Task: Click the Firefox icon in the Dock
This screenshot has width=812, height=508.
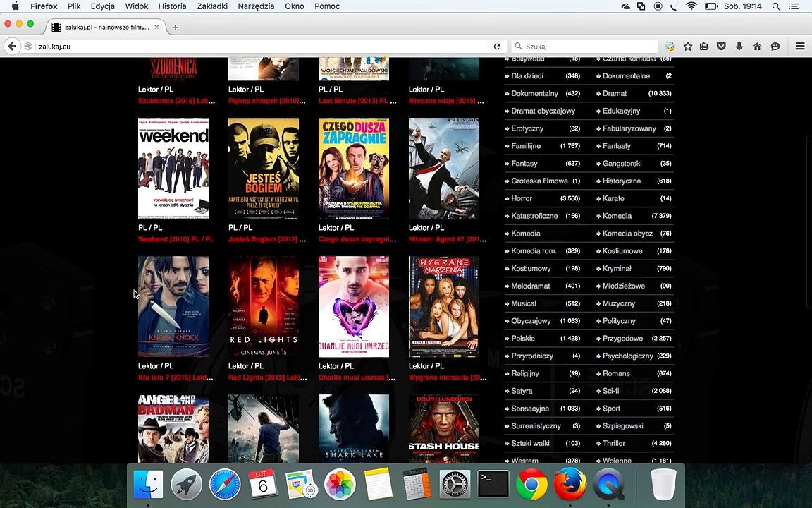Action: [x=570, y=484]
